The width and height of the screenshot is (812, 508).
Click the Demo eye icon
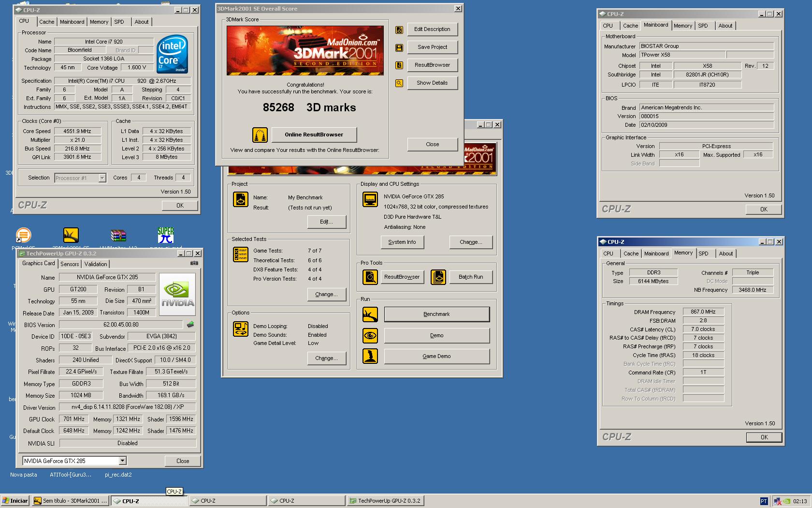point(370,335)
